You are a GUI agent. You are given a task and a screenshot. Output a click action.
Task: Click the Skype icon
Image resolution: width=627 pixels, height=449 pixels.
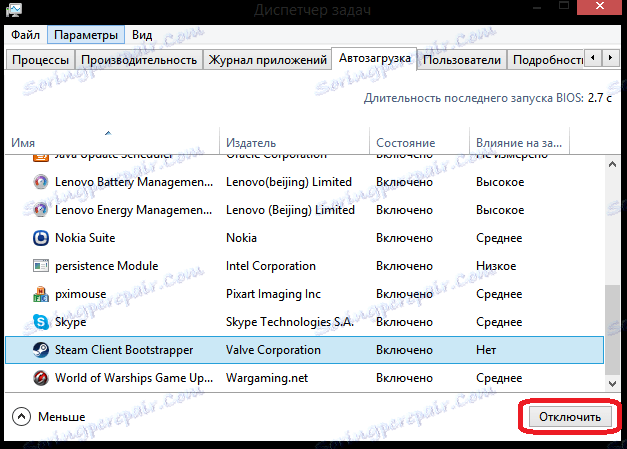point(40,322)
